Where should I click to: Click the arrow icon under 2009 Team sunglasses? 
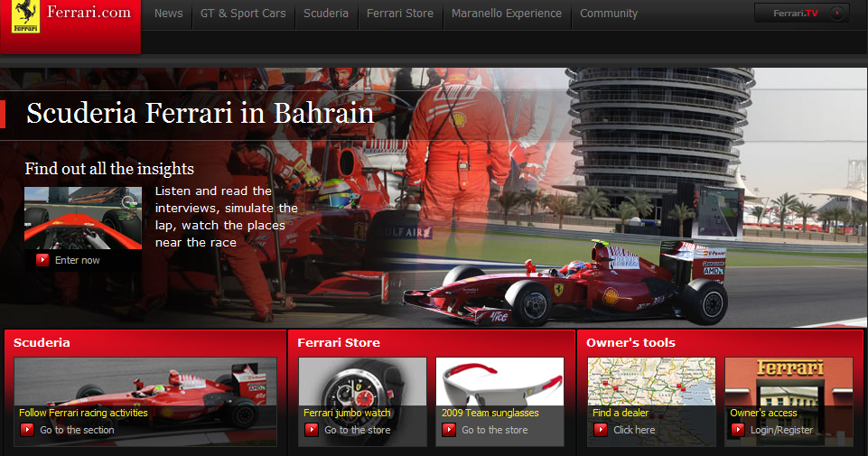449,430
